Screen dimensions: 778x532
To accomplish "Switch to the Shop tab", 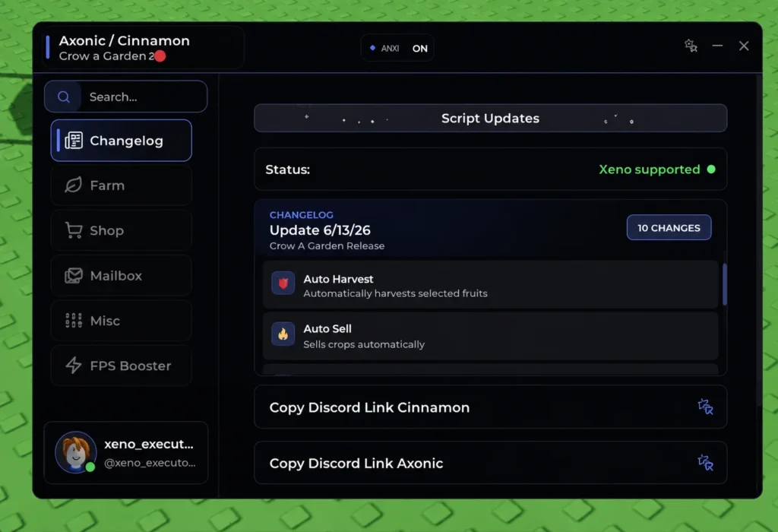I will [x=121, y=230].
